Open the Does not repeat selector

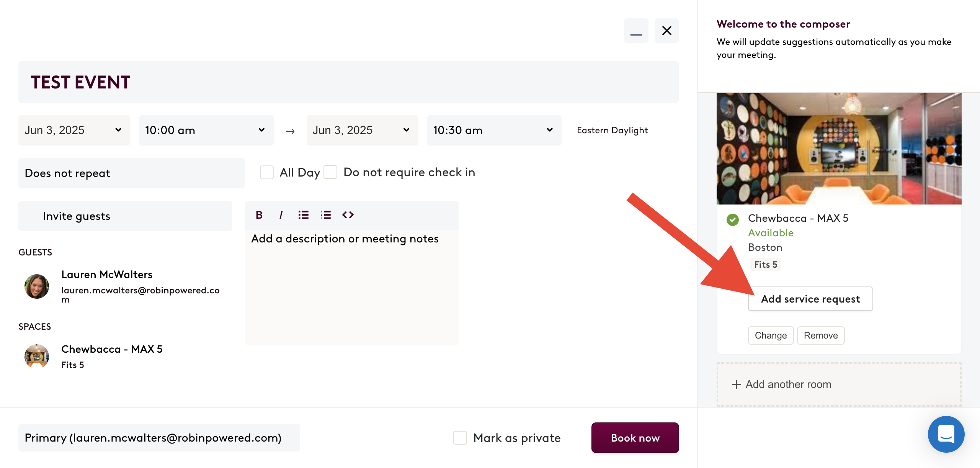click(131, 173)
